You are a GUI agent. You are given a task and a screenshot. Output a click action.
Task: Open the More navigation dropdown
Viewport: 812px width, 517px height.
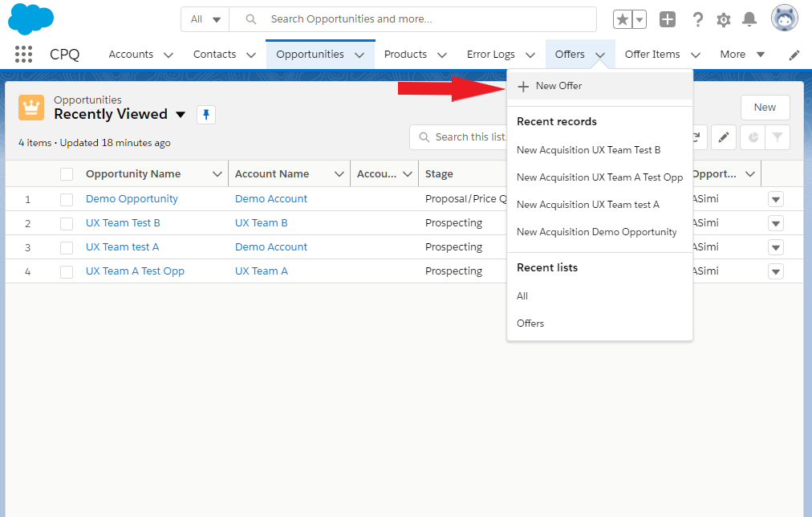[743, 55]
